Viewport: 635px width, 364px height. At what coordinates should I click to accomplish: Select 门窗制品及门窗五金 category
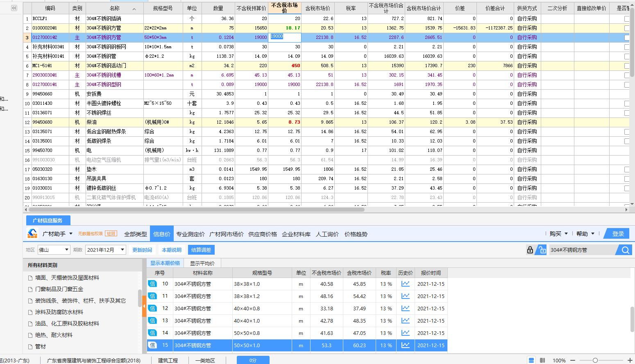coord(59,289)
